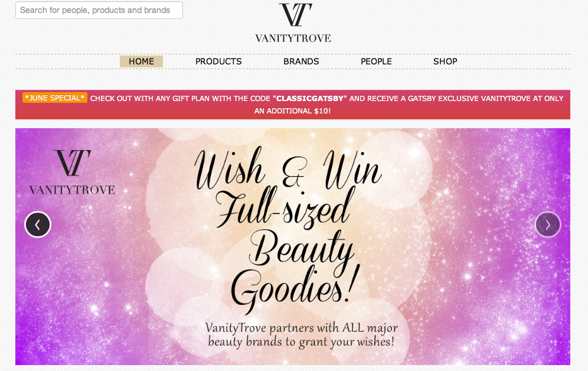Click the CLASSICGATSBY promo code text
This screenshot has height=371, width=588.
click(310, 98)
